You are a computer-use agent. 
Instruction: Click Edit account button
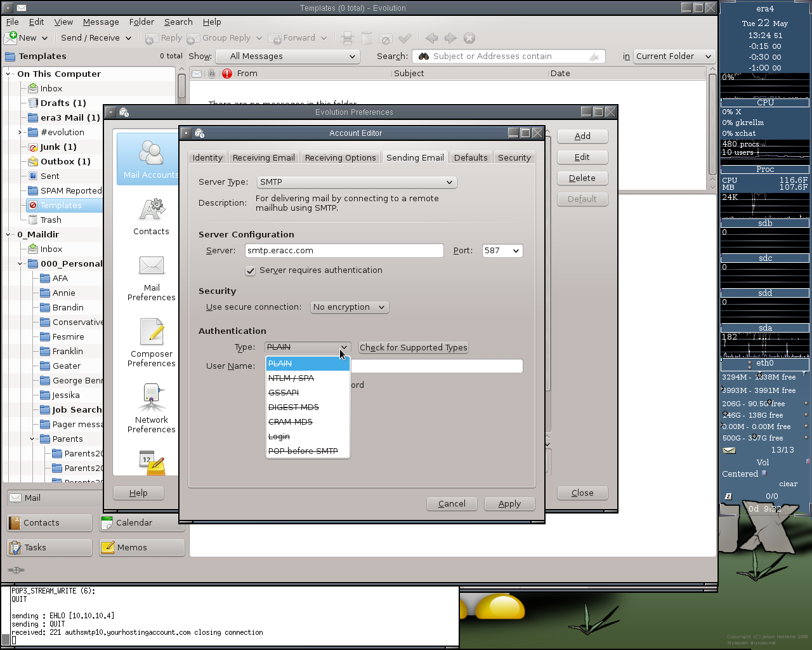coord(582,157)
